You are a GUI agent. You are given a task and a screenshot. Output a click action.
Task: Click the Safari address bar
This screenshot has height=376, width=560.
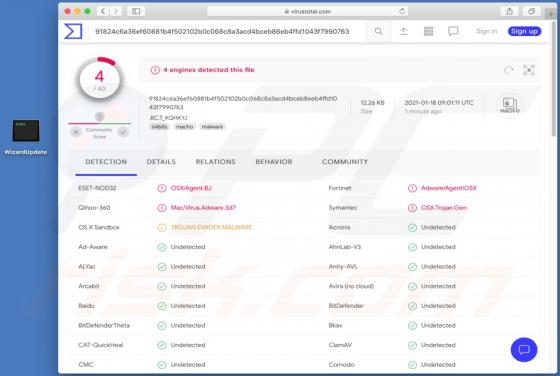(308, 11)
